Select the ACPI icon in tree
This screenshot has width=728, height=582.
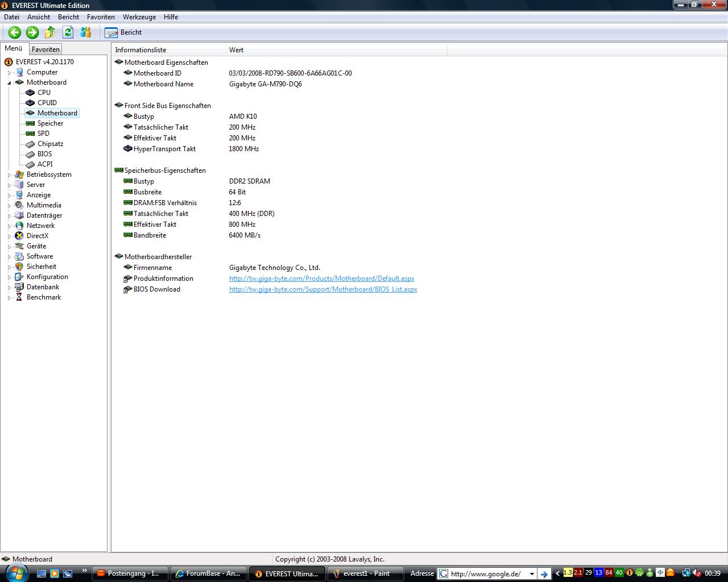[30, 164]
